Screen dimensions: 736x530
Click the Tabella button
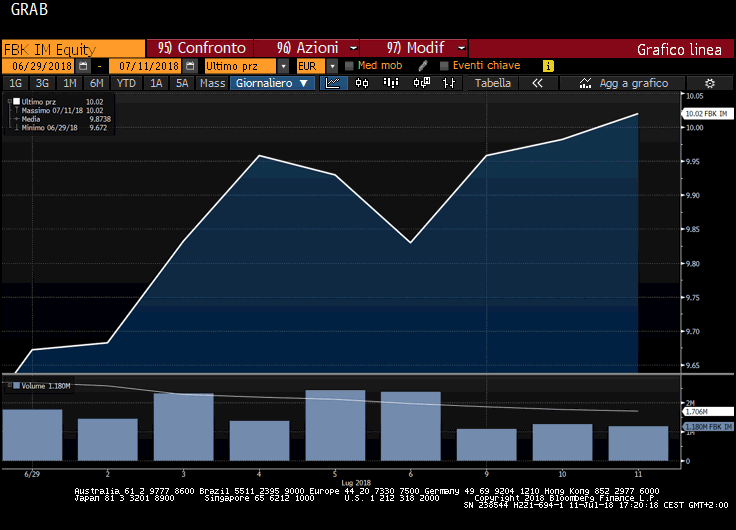(x=492, y=83)
